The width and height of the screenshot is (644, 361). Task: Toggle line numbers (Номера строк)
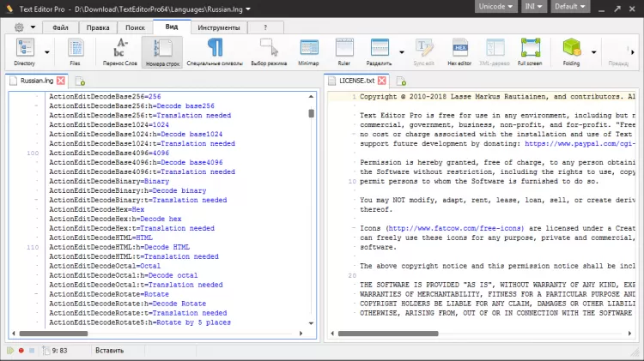point(162,51)
